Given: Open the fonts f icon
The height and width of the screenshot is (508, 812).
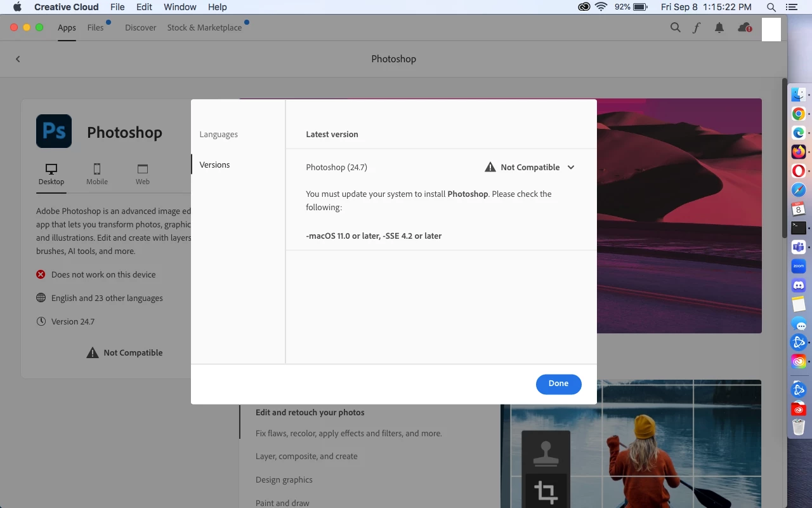Looking at the screenshot, I should coord(697,27).
